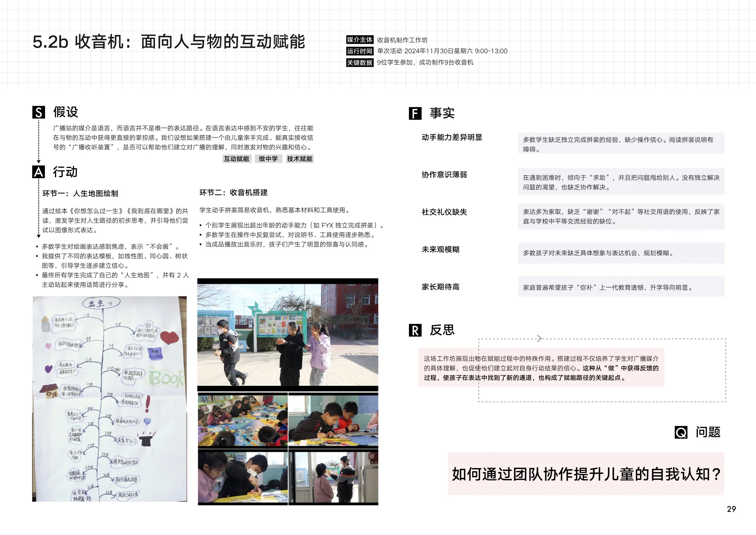Select the 做中学 tag
Image resolution: width=756 pixels, height=535 pixels.
(268, 159)
